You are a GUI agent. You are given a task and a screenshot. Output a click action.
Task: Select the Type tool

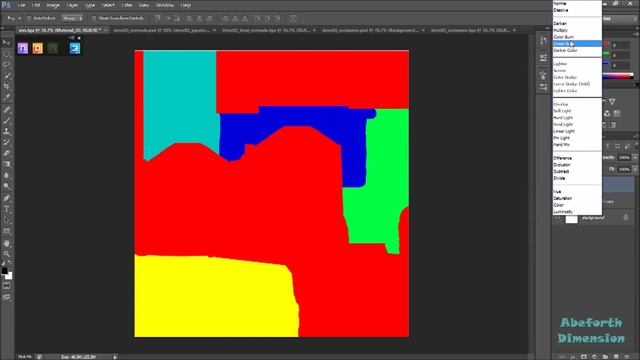coord(7,209)
